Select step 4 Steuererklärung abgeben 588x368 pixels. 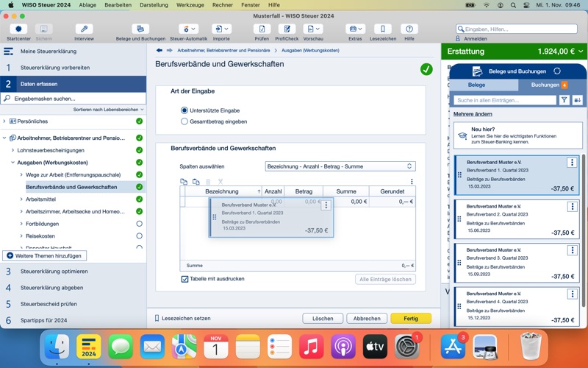tap(73, 288)
